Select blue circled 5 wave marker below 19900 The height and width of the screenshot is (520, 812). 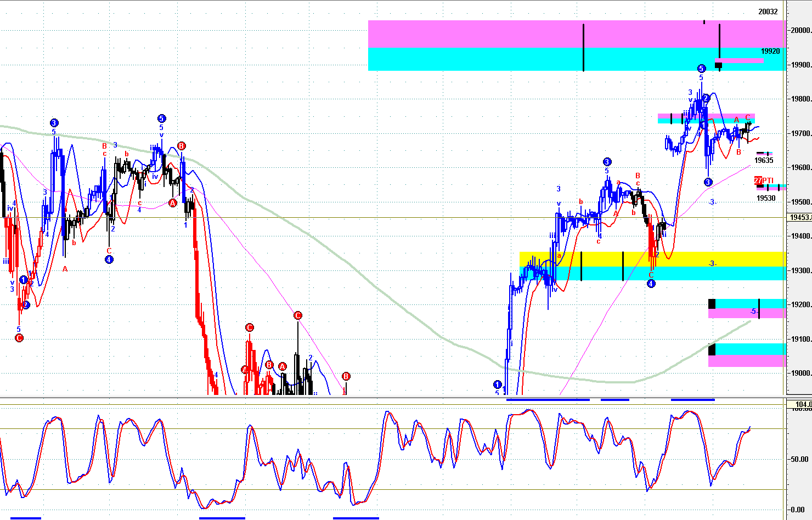pyautogui.click(x=701, y=69)
